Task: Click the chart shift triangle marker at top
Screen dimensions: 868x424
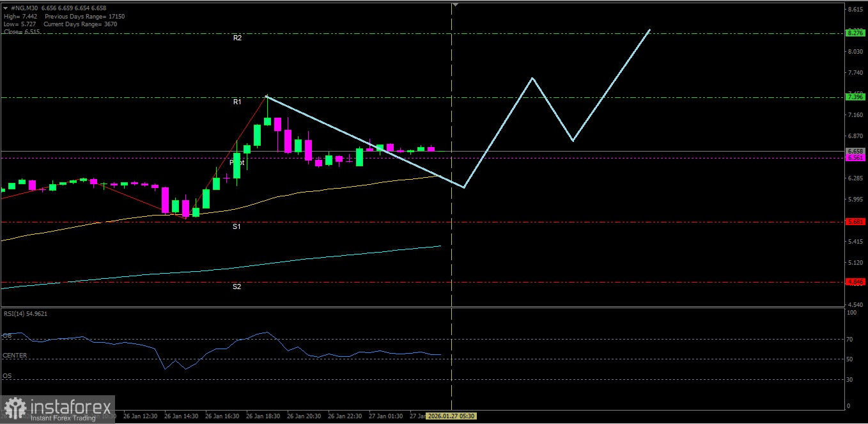Action: pos(455,4)
